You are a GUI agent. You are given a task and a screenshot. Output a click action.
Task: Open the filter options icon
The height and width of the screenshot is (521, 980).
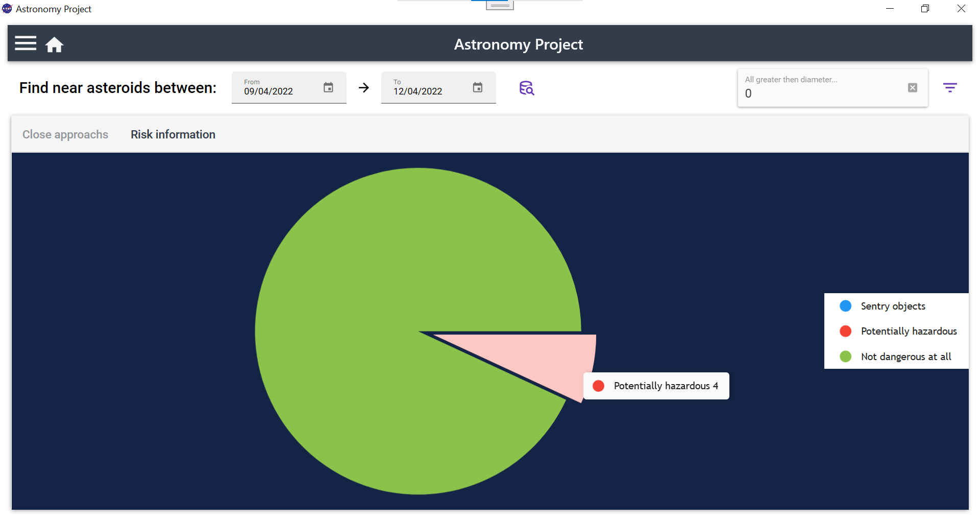point(950,87)
